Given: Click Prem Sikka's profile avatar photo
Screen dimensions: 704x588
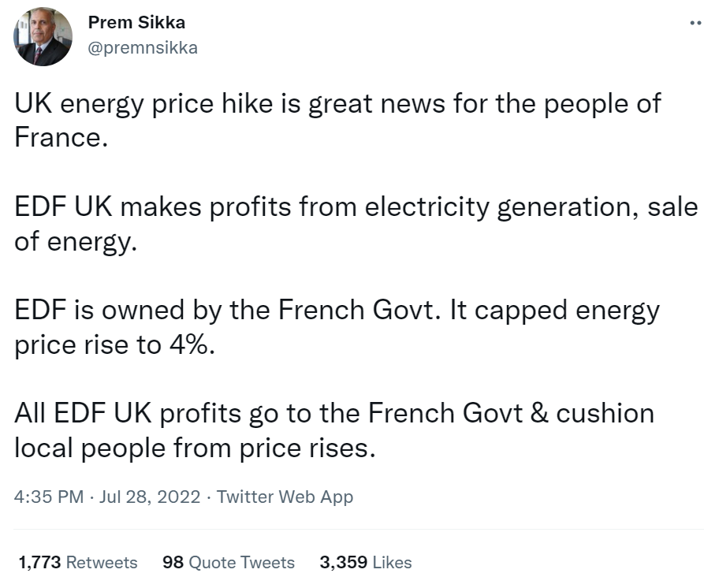Looking at the screenshot, I should point(43,37).
